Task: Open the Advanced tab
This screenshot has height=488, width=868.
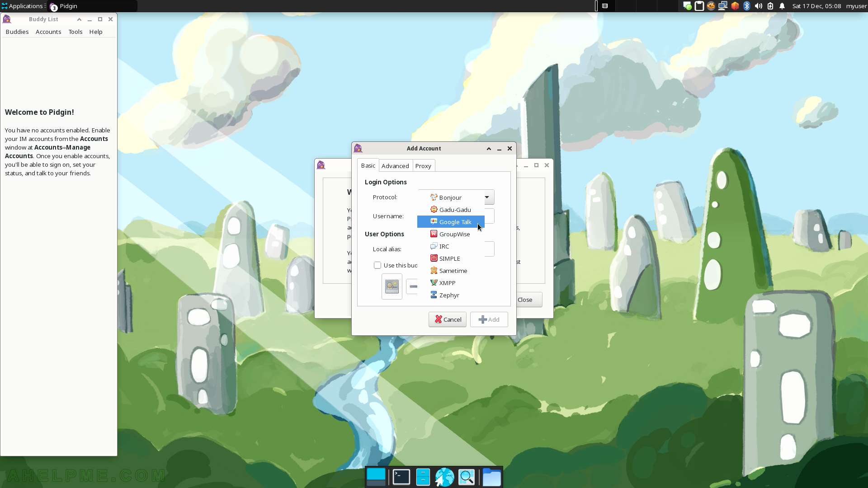Action: [395, 166]
